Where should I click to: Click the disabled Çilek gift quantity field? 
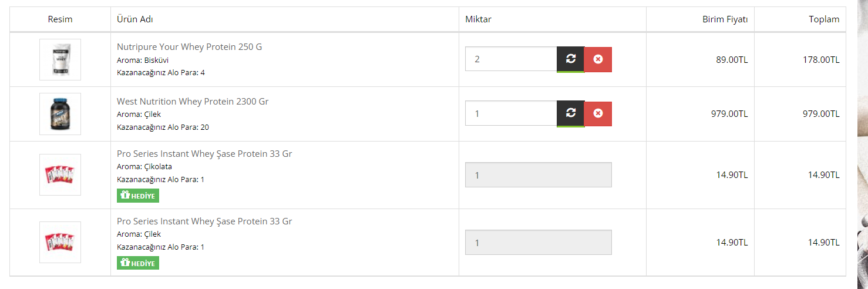pos(538,243)
